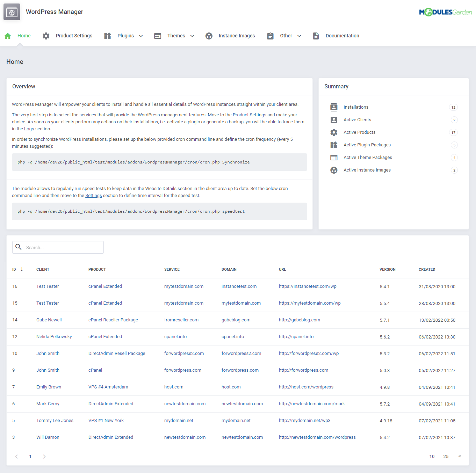Image resolution: width=476 pixels, height=473 pixels.
Task: Click the Instance Images circle icon in the navbar
Action: click(x=209, y=36)
